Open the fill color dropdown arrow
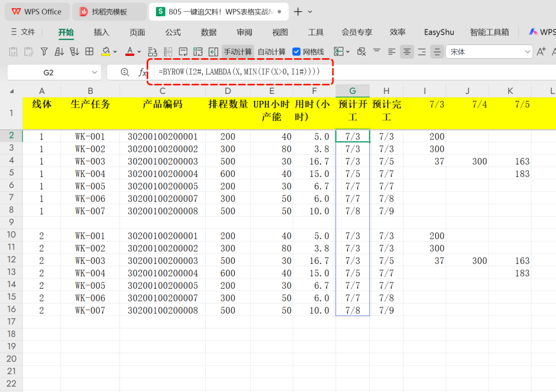556x392 pixels. click(115, 52)
